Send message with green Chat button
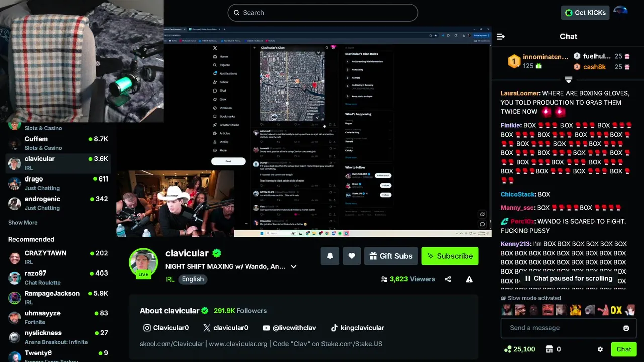This screenshot has width=644, height=362. 624,349
